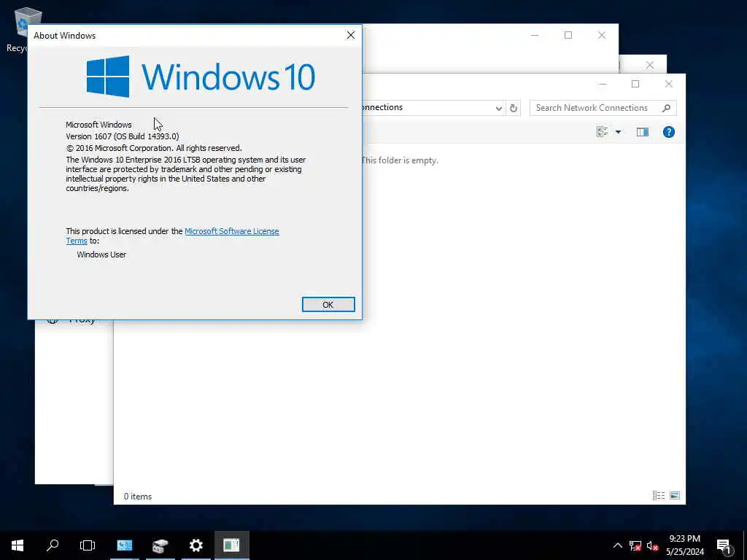Click the blue Control Panel taskbar icon

click(x=124, y=545)
